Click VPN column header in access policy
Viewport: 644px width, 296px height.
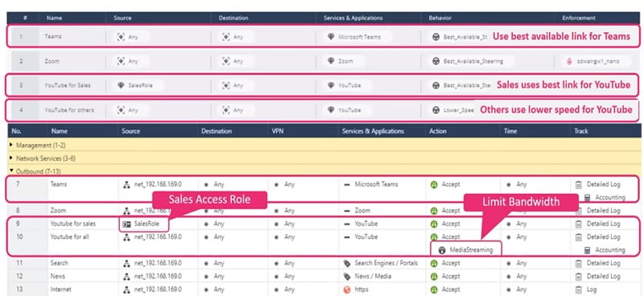277,131
